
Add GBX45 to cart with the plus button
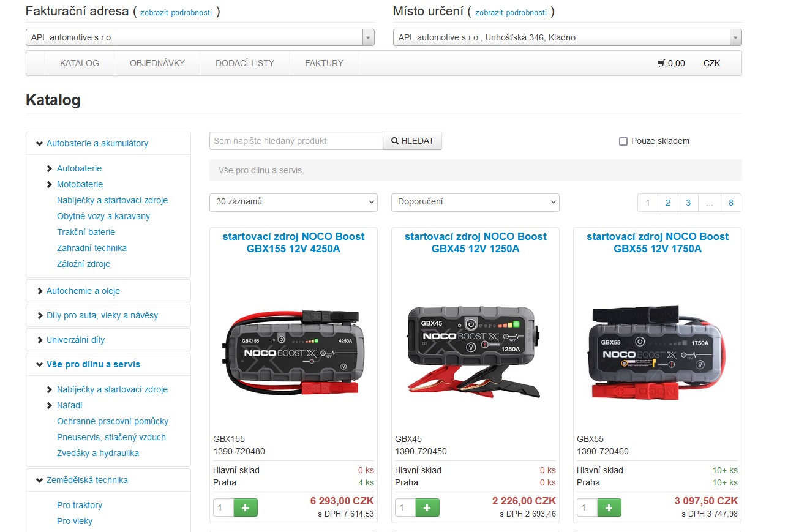coord(427,508)
